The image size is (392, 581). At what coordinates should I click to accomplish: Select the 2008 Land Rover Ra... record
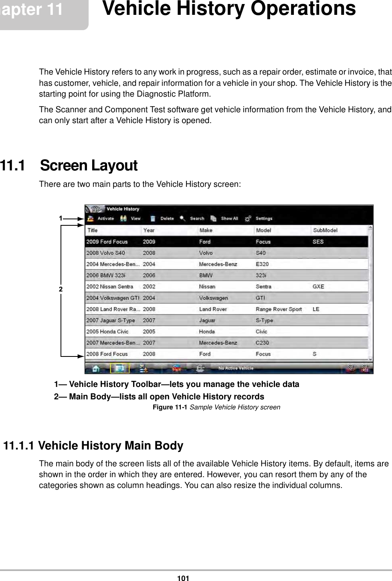click(227, 309)
